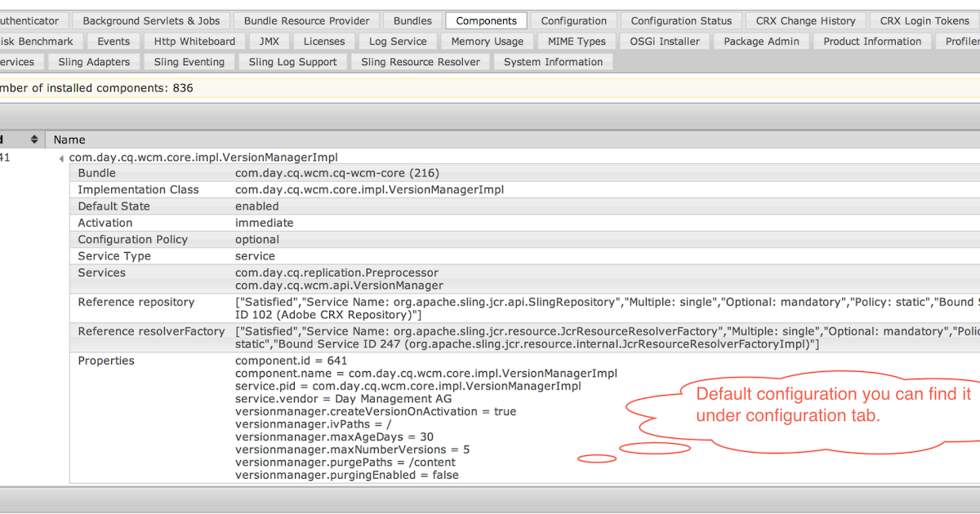This screenshot has height=514, width=980.
Task: Open the Events tab
Action: point(114,41)
